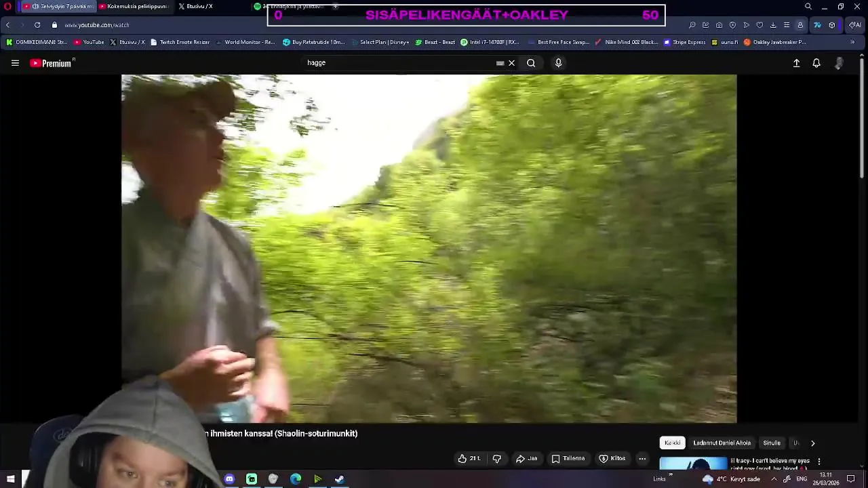
Task: Open Streamlabs from the taskbar
Action: coord(252,479)
